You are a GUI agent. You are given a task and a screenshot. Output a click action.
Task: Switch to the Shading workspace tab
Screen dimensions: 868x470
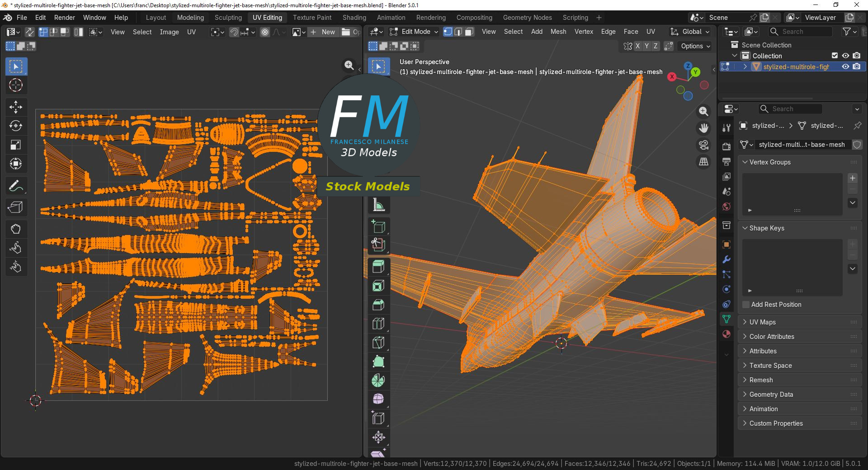(x=354, y=18)
